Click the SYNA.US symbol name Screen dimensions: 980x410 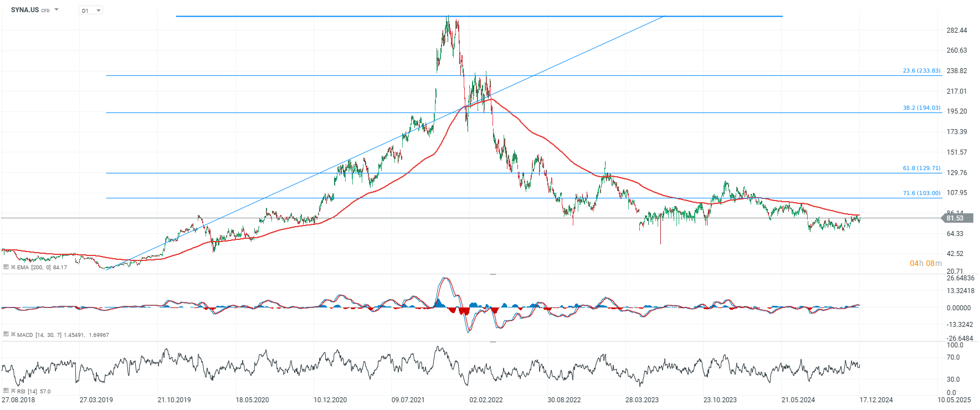(x=25, y=10)
